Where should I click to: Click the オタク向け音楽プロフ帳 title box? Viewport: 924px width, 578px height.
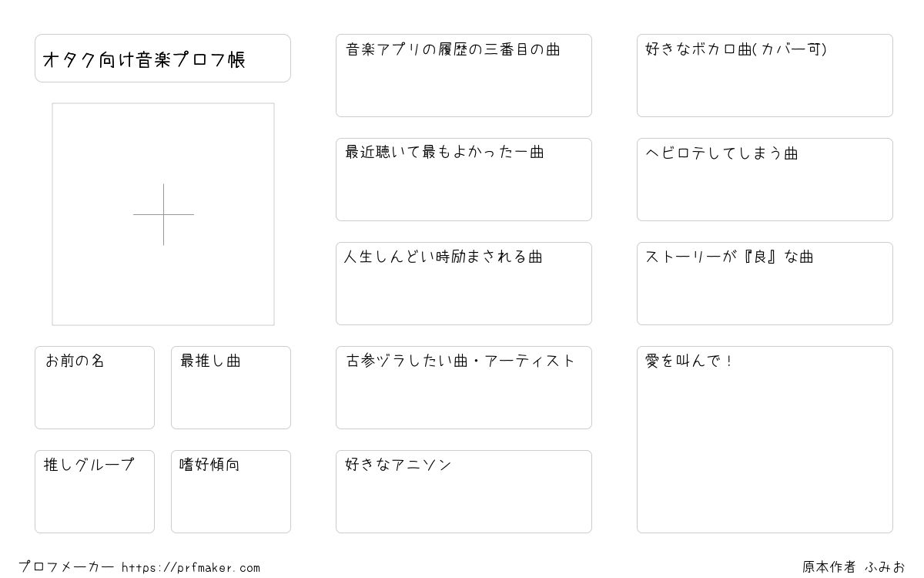pyautogui.click(x=162, y=59)
